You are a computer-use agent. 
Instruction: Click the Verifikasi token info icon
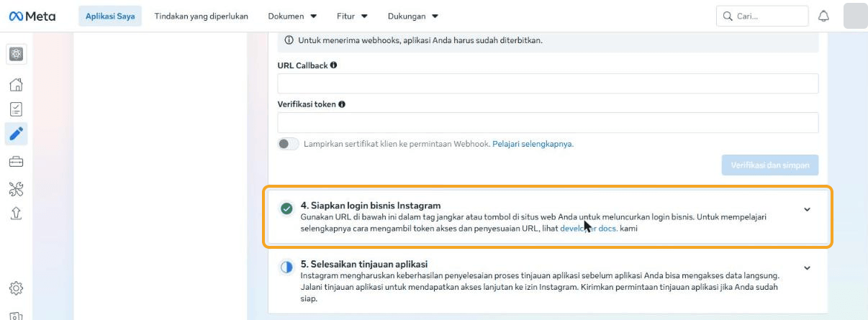[342, 104]
